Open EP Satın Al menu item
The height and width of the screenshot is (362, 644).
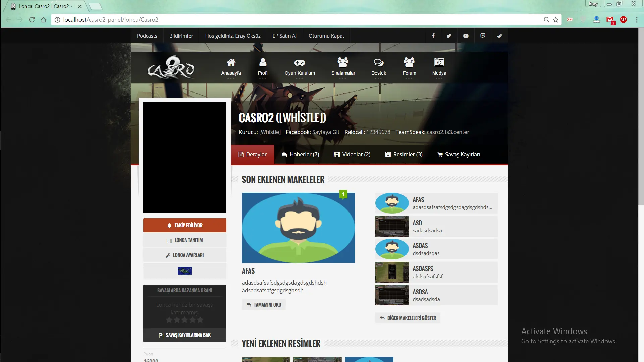click(x=284, y=36)
